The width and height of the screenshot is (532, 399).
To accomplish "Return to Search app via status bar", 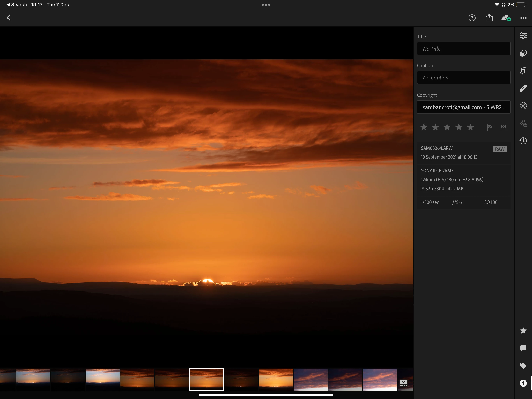I will [x=16, y=4].
